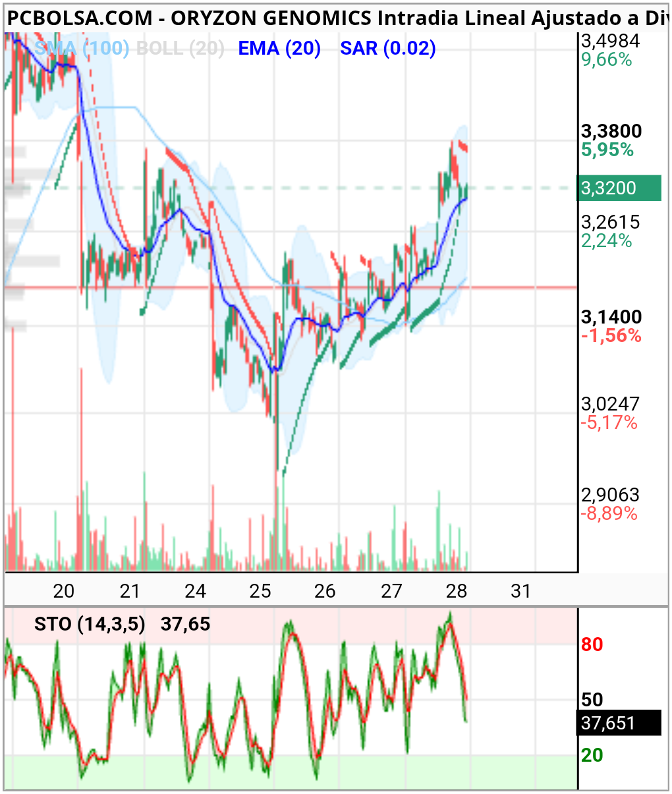Click the current price tag 3,3200
This screenshot has height=794, width=672.
619,188
